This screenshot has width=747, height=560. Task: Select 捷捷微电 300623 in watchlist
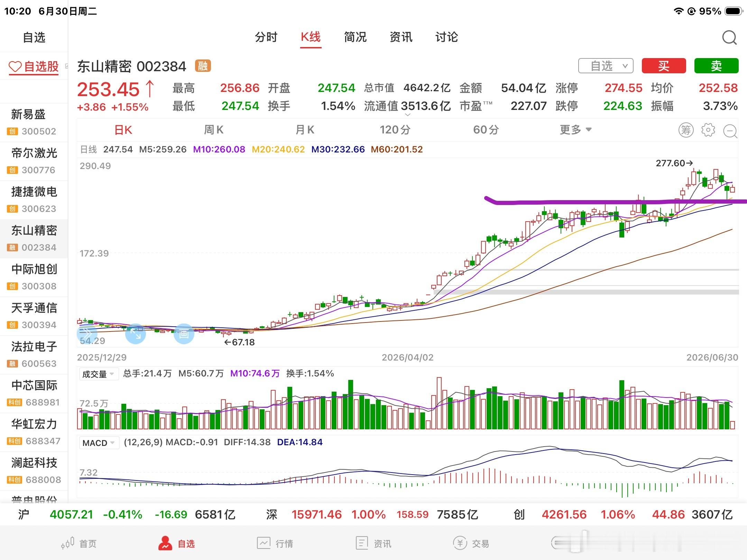(x=34, y=200)
